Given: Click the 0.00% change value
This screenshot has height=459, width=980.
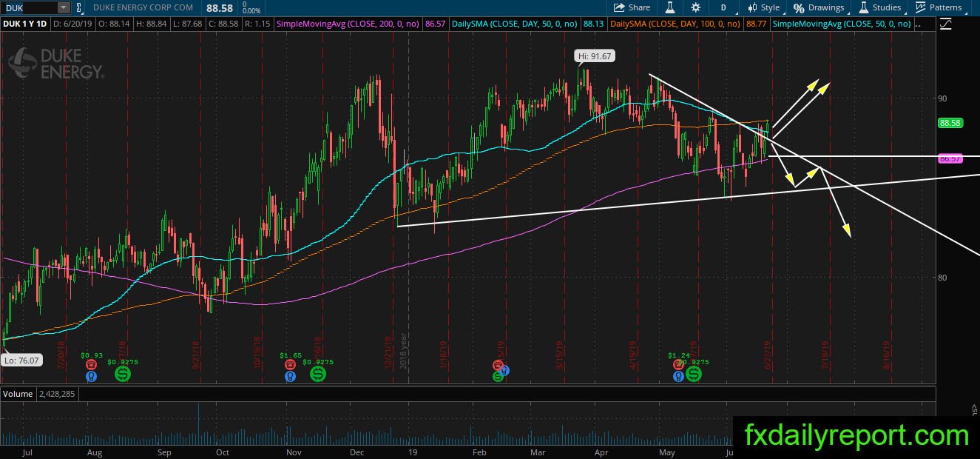Looking at the screenshot, I should [251, 12].
